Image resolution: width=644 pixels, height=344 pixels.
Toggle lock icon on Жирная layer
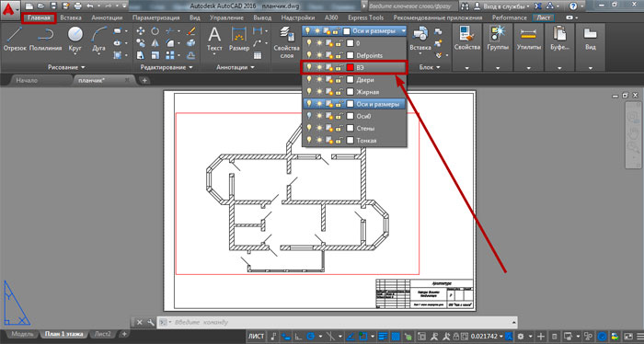339,92
